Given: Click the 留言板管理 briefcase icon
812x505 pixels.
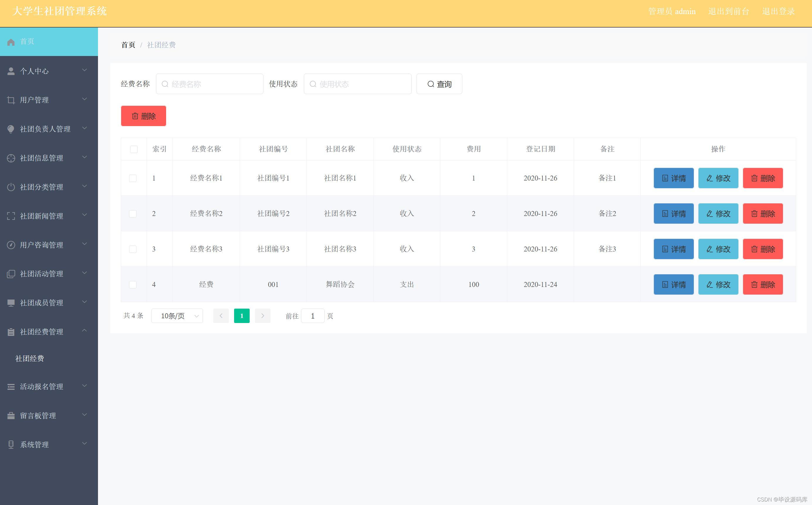Looking at the screenshot, I should 11,416.
